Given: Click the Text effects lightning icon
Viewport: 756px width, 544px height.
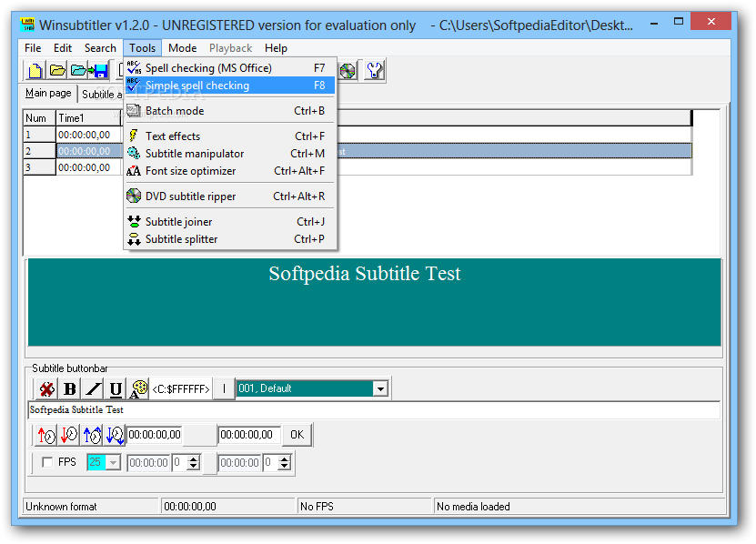Looking at the screenshot, I should pyautogui.click(x=134, y=136).
